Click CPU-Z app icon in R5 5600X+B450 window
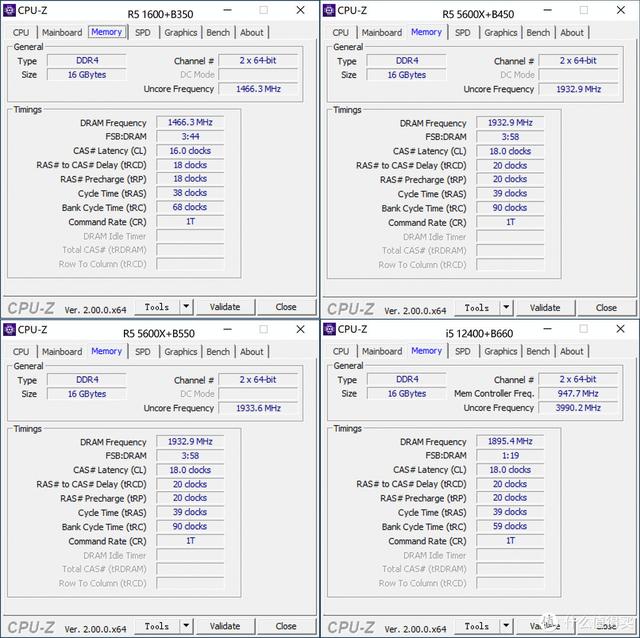 [x=329, y=10]
